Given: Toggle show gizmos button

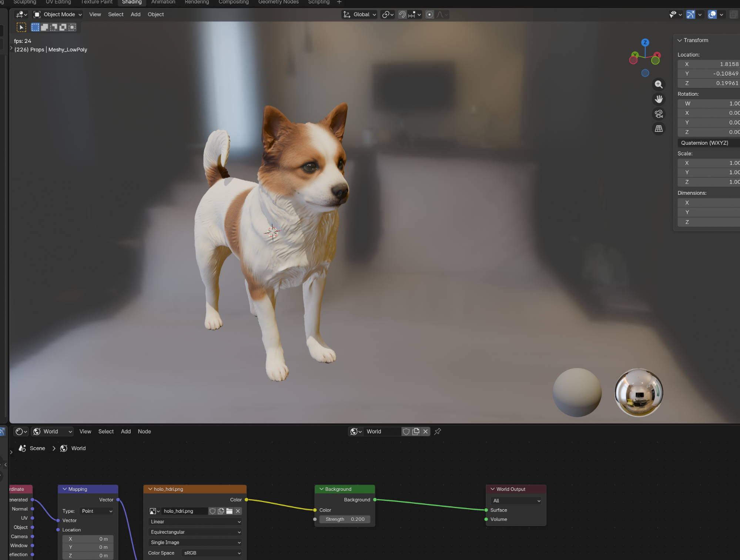Looking at the screenshot, I should 690,14.
